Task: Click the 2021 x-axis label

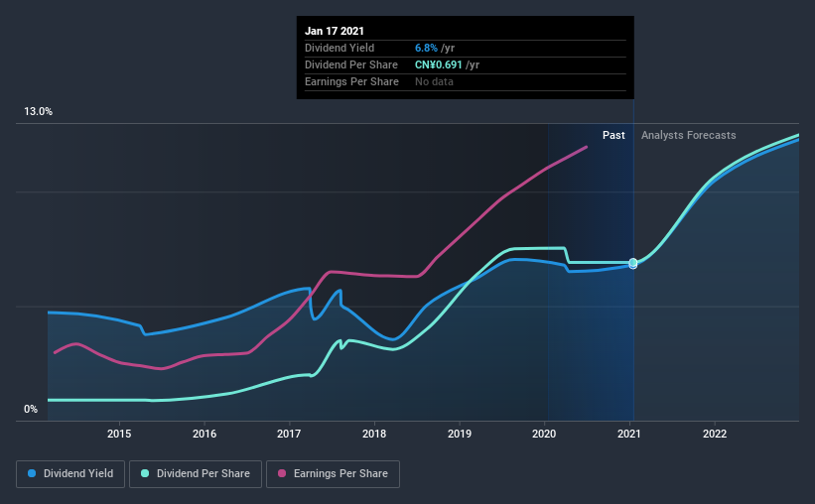Action: (629, 434)
